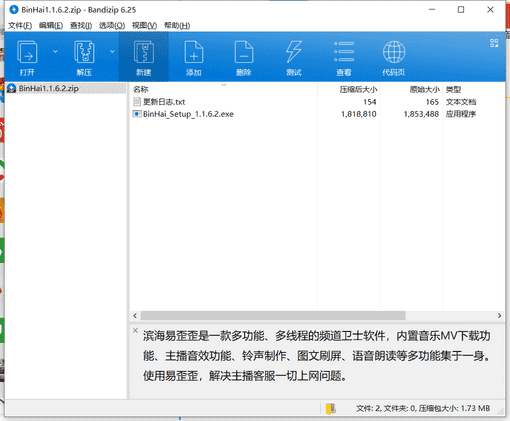Open the 文件(F) menu

[20, 26]
